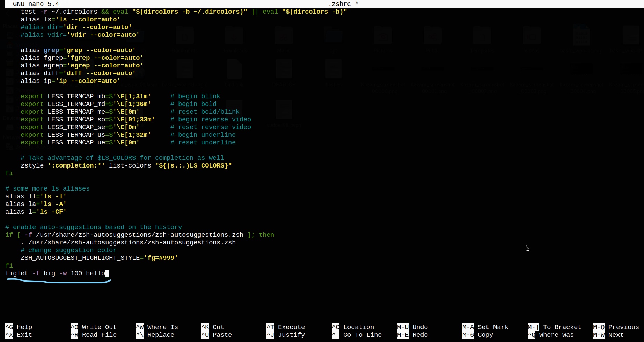Screen dimensions: 644x342
Task: Click the .zshrc title in the nano header
Action: pos(341,4)
